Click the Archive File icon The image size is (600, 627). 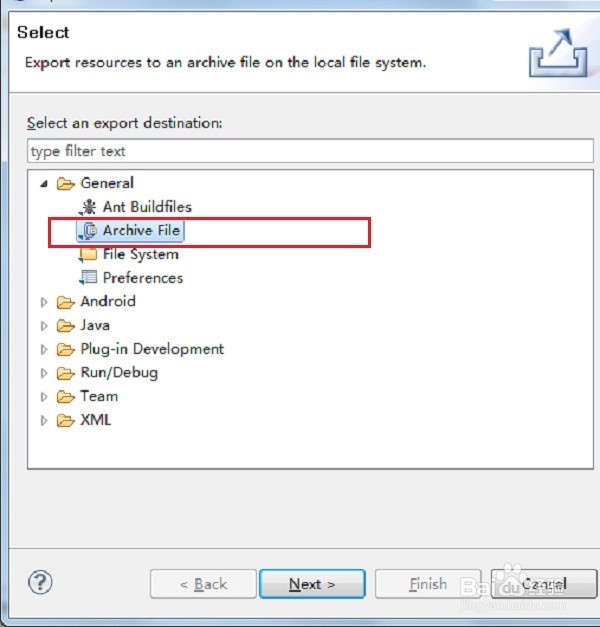click(87, 231)
